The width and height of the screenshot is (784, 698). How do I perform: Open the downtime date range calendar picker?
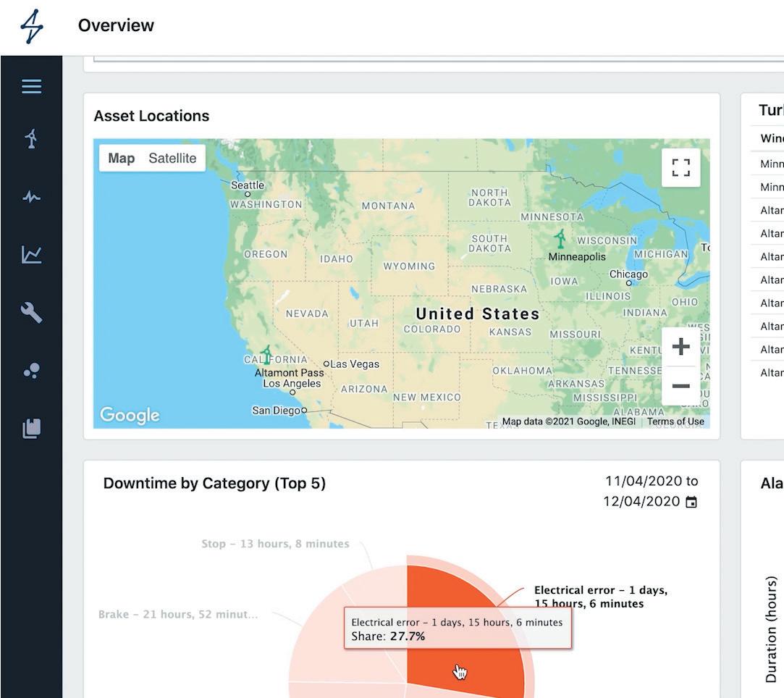(691, 502)
